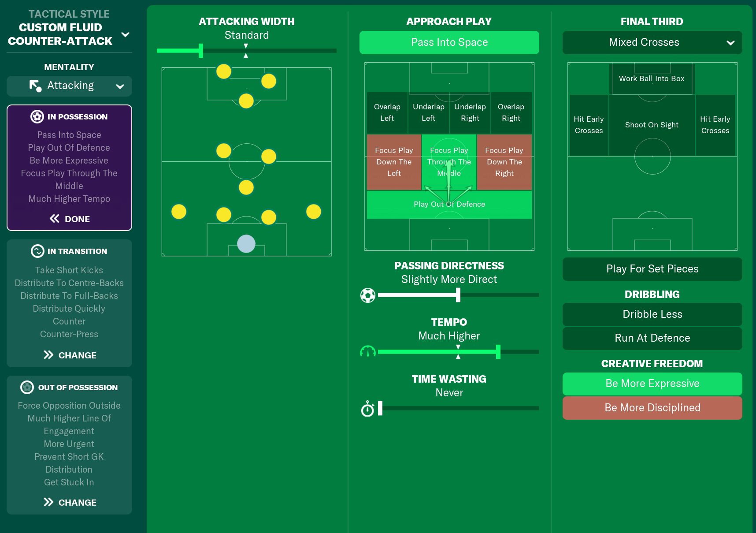This screenshot has height=533, width=756.
Task: Click the soccer ball passing directness icon
Action: tap(368, 295)
